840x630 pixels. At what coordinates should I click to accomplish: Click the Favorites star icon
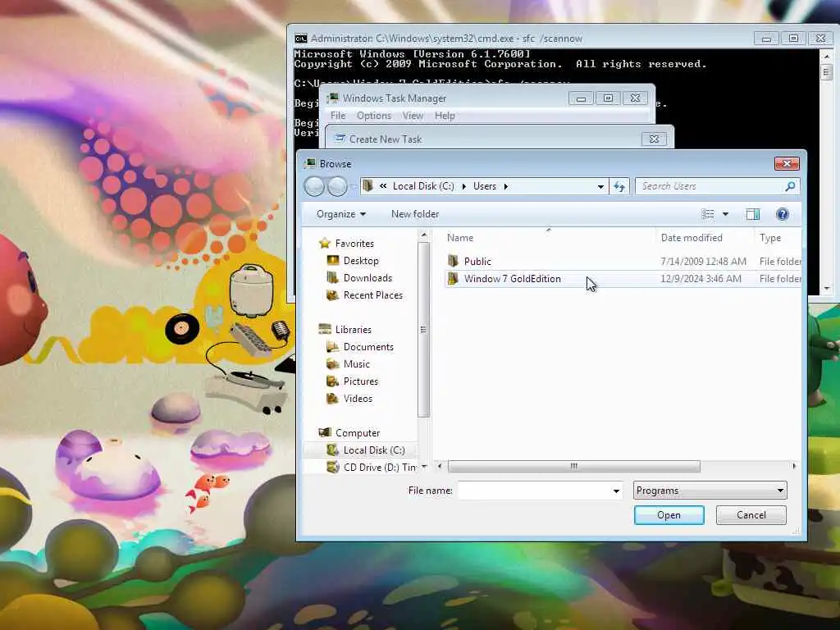tap(325, 243)
